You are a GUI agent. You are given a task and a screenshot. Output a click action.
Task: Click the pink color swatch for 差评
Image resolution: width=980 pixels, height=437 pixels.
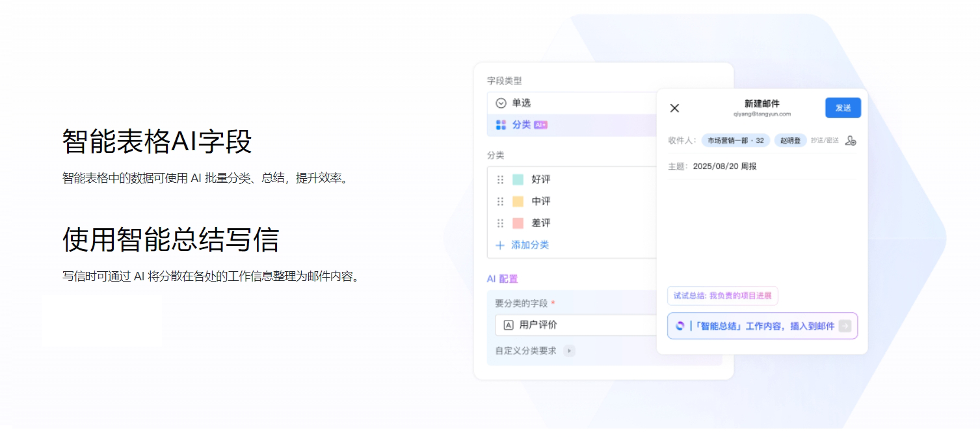pos(518,223)
